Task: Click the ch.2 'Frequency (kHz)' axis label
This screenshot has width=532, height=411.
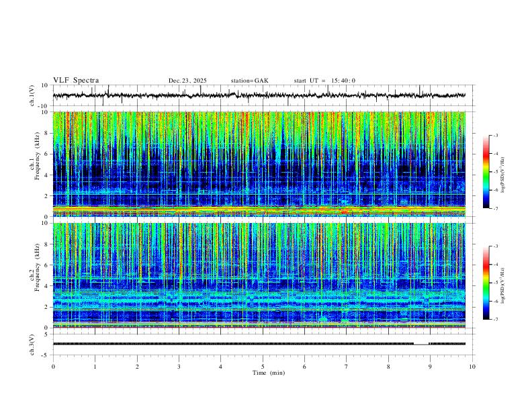Action: (x=37, y=267)
